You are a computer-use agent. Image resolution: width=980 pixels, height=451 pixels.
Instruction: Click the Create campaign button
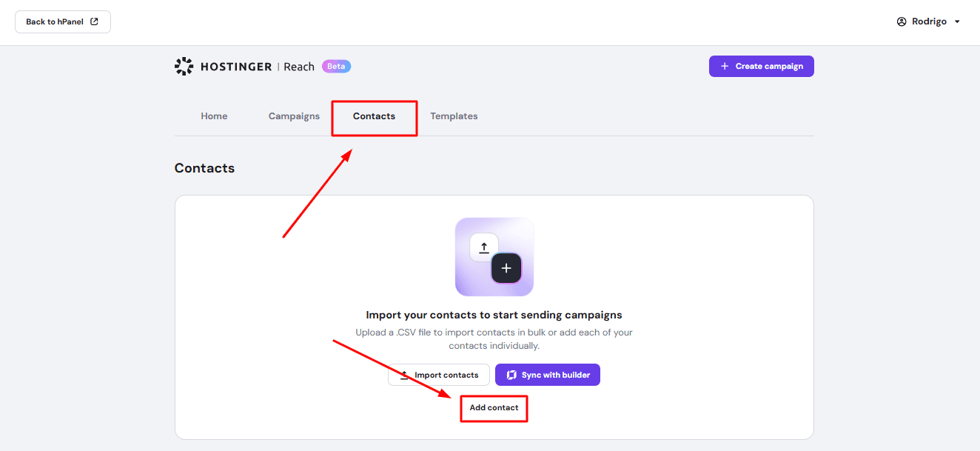click(x=761, y=67)
